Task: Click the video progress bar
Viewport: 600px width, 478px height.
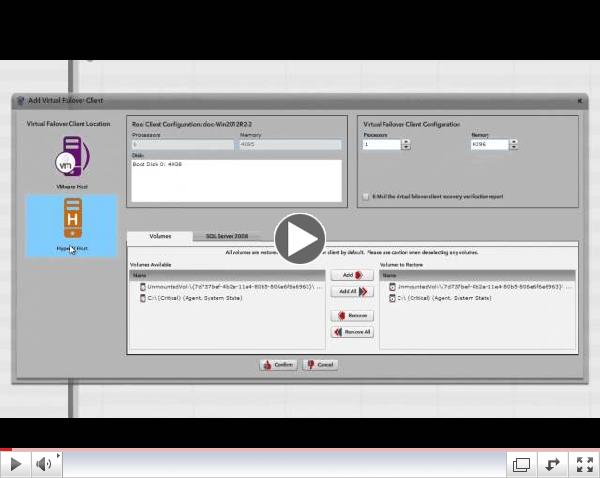Action: [300, 449]
